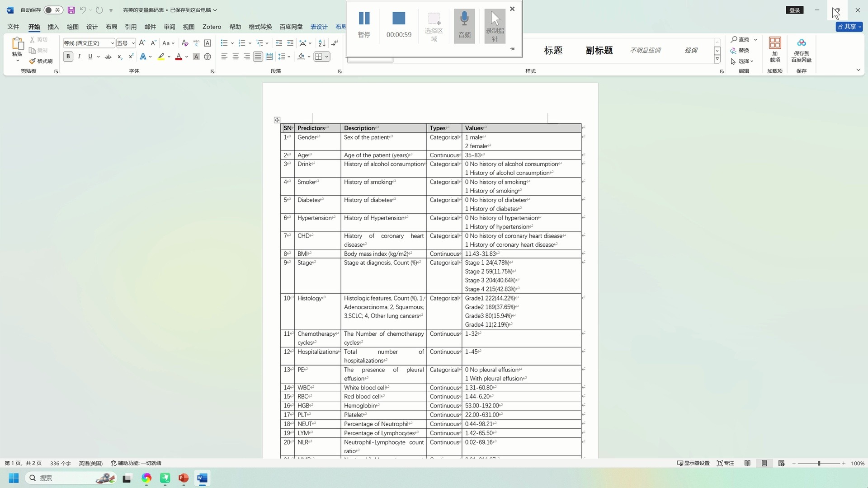Switch to Web layout view
Image resolution: width=868 pixels, height=488 pixels.
[781, 463]
